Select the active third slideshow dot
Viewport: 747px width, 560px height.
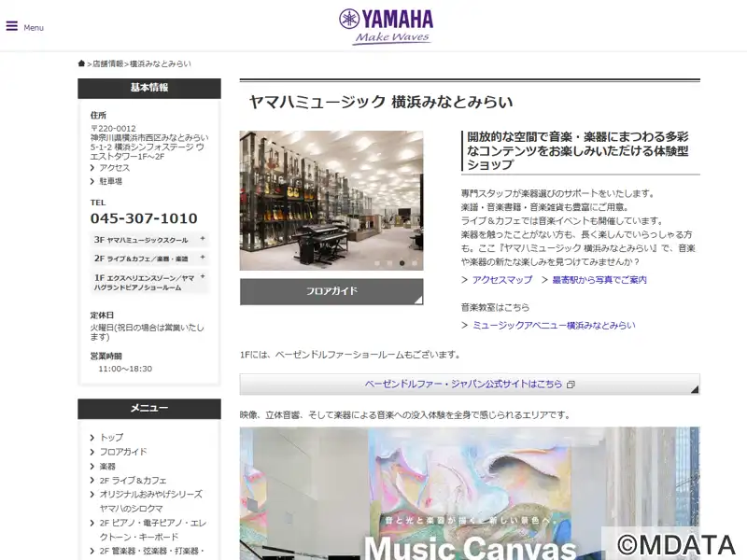tap(402, 263)
